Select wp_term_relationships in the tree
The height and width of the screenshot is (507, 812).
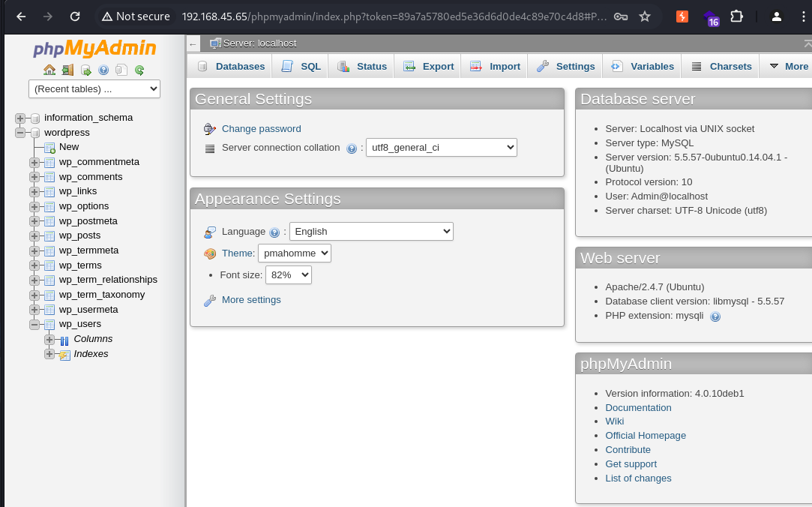(x=108, y=280)
